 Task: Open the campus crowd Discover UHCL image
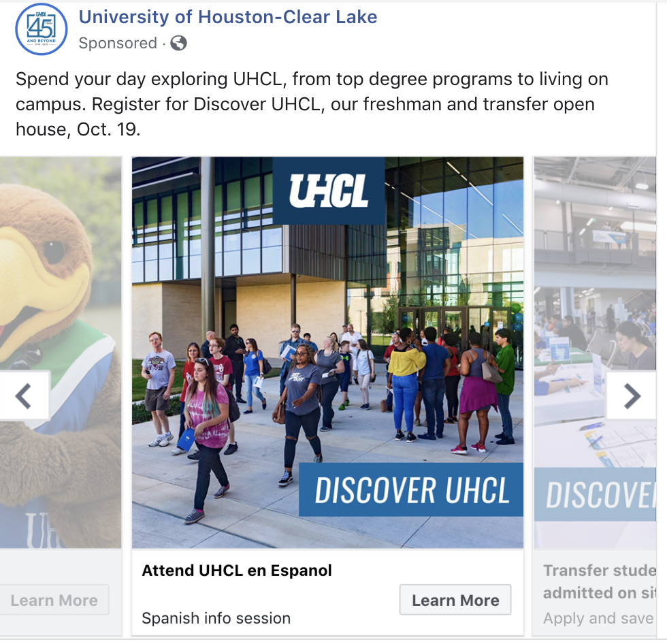[327, 352]
